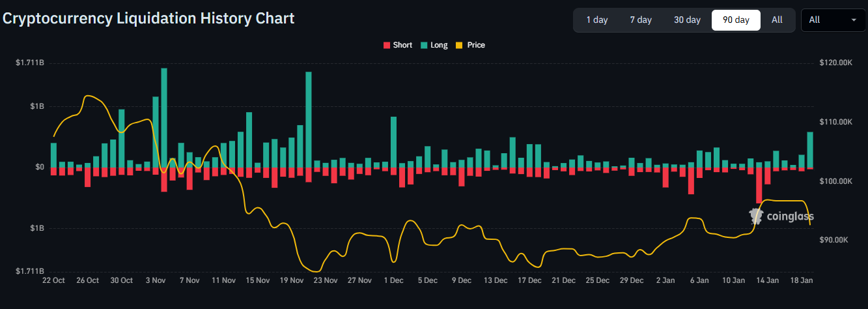Image resolution: width=868 pixels, height=309 pixels.
Task: Click the 22 Oct x-axis label
Action: pyautogui.click(x=53, y=280)
